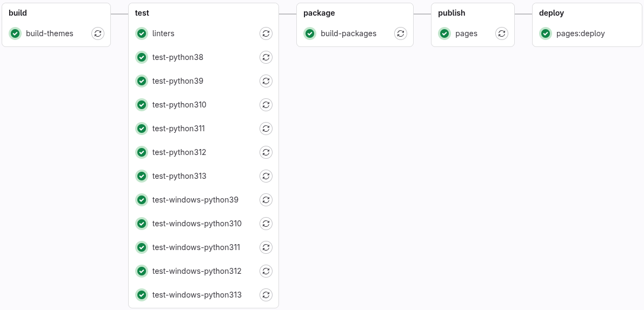Retry the linters job
This screenshot has width=644, height=310.
click(266, 33)
